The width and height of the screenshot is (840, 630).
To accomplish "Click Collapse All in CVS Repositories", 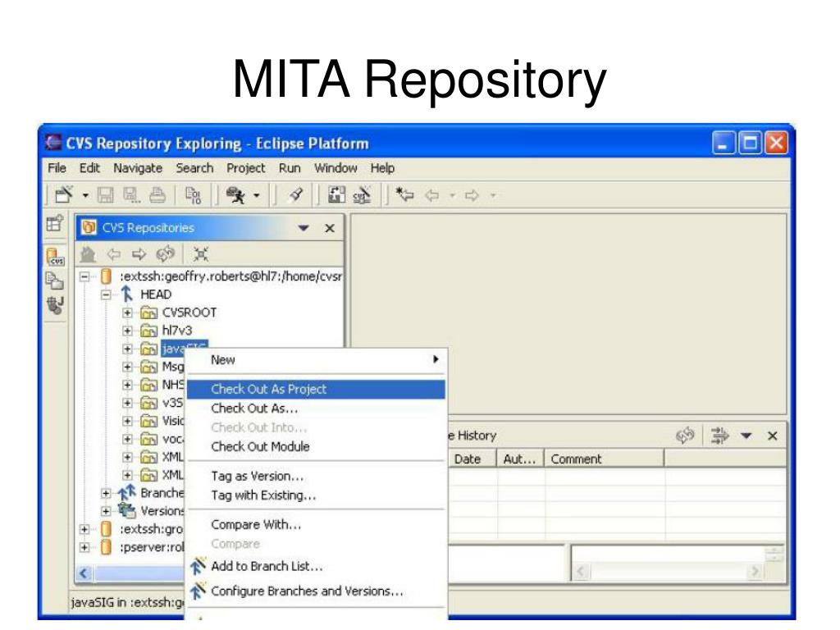I will 201,254.
